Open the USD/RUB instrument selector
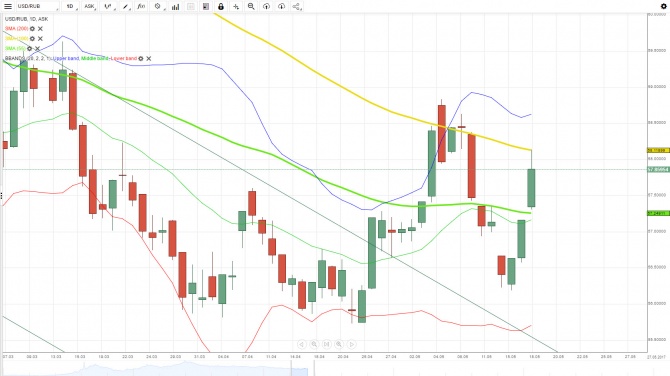Screen dimensions: 670x376 (37, 6)
